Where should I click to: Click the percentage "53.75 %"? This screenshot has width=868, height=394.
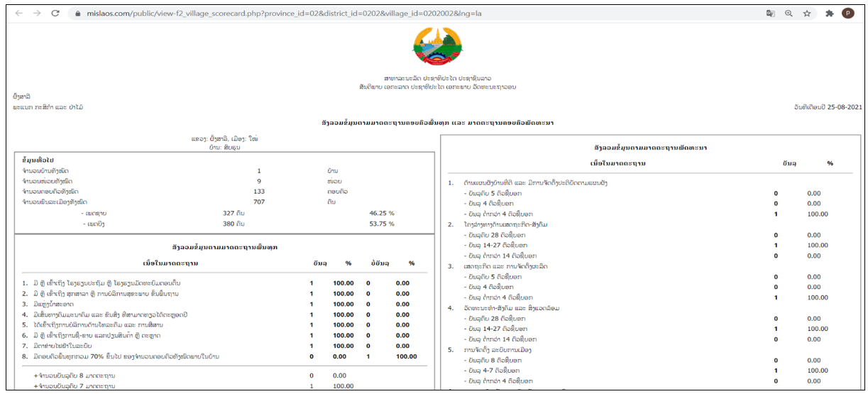click(x=381, y=223)
